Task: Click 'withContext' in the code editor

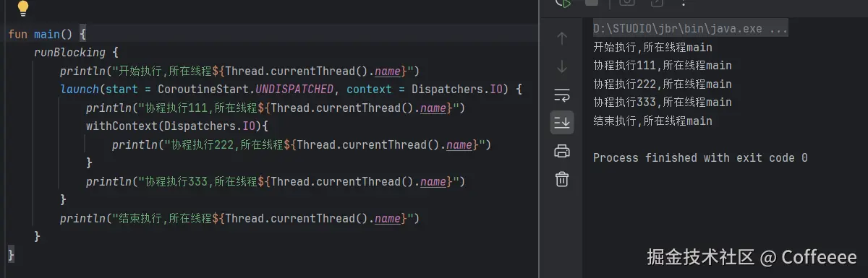Action: point(122,126)
